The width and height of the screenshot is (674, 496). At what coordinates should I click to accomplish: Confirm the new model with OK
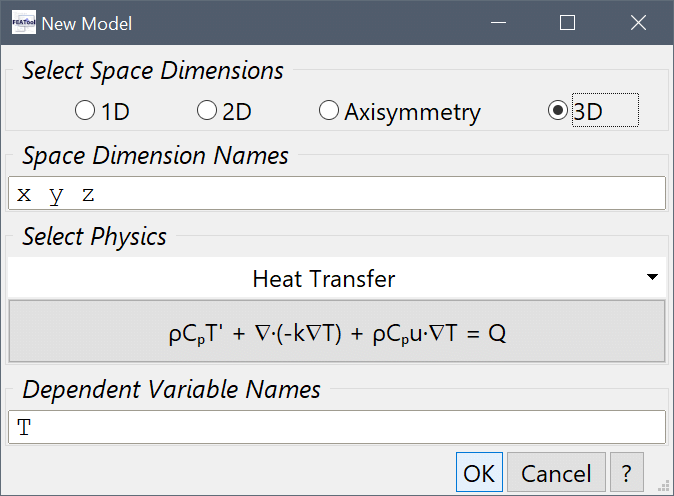(x=479, y=473)
